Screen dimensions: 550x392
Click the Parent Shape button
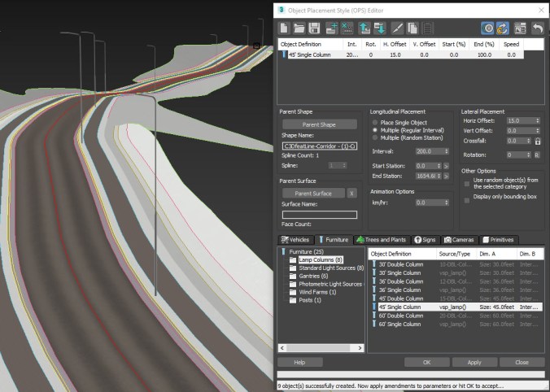pos(319,124)
